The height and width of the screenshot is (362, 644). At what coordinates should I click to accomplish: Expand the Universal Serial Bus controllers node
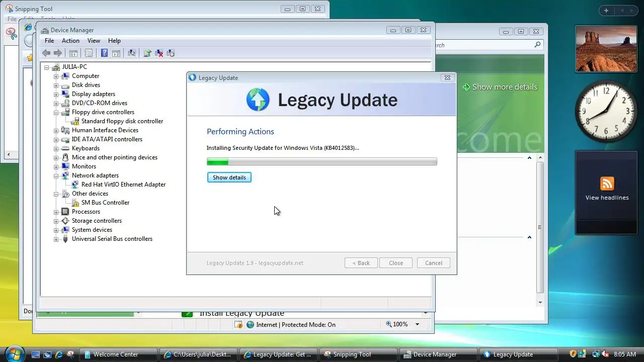56,239
